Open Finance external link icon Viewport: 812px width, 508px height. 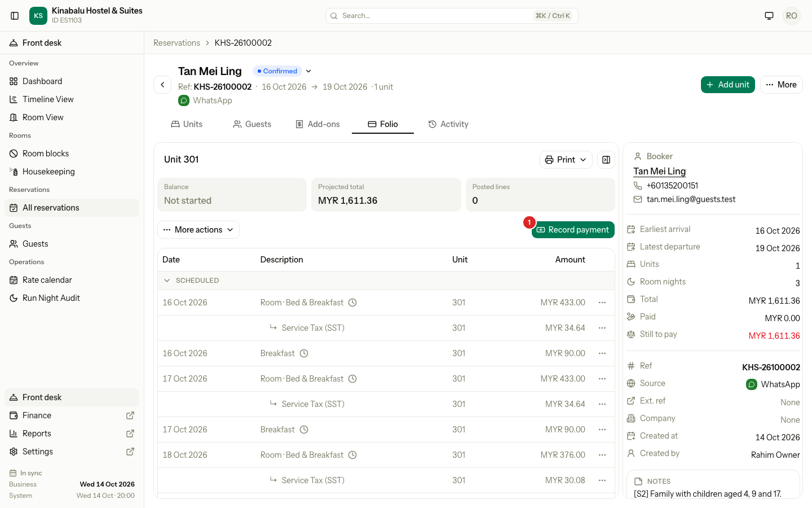[130, 415]
